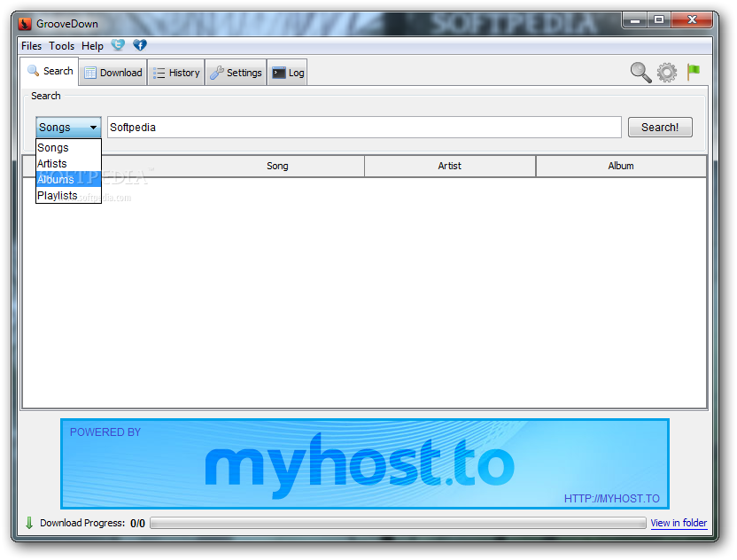Viewport: 737px width, 560px height.
Task: Choose Songs from the dropdown list
Action: [x=68, y=148]
